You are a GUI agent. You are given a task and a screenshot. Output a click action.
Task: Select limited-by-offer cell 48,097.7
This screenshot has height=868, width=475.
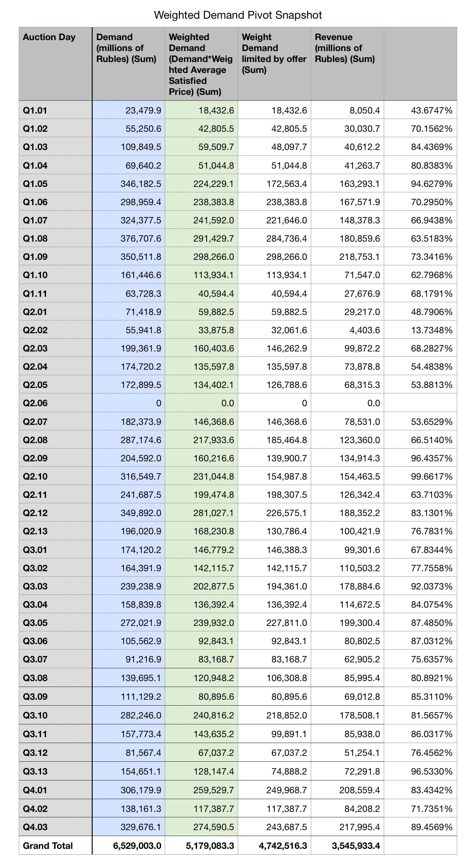pos(275,147)
